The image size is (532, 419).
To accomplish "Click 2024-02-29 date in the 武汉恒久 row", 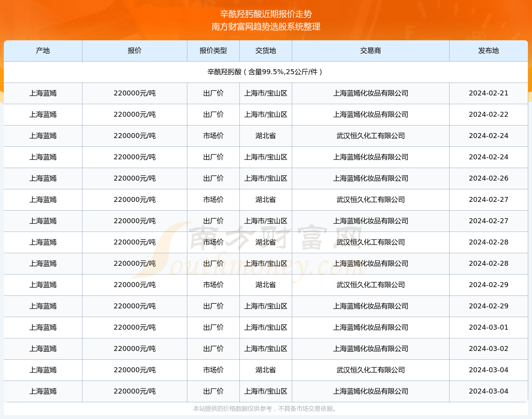I will 488,285.
